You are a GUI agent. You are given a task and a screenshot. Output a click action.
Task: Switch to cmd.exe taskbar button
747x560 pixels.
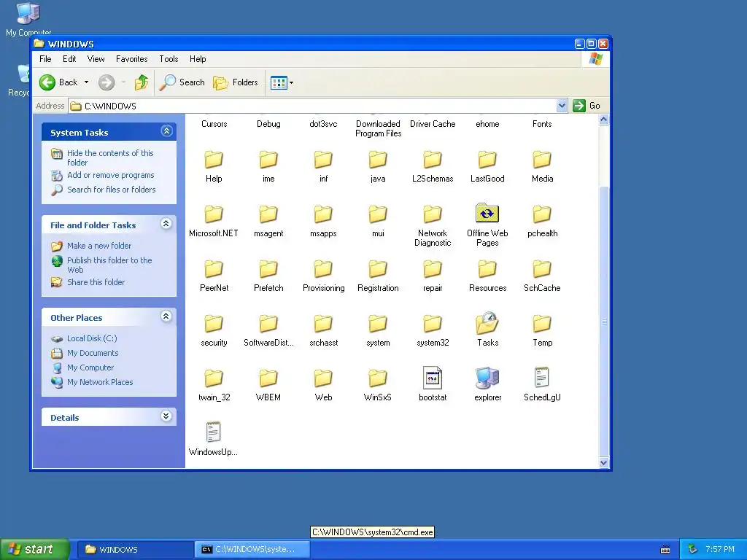252,550
